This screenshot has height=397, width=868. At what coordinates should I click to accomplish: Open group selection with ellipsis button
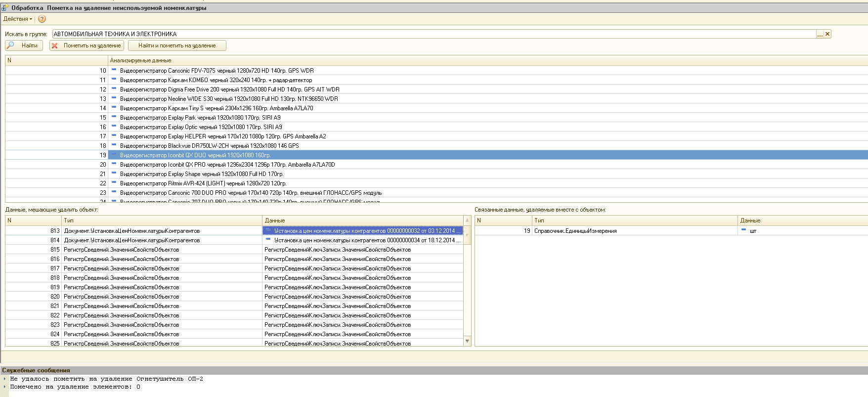tap(820, 34)
